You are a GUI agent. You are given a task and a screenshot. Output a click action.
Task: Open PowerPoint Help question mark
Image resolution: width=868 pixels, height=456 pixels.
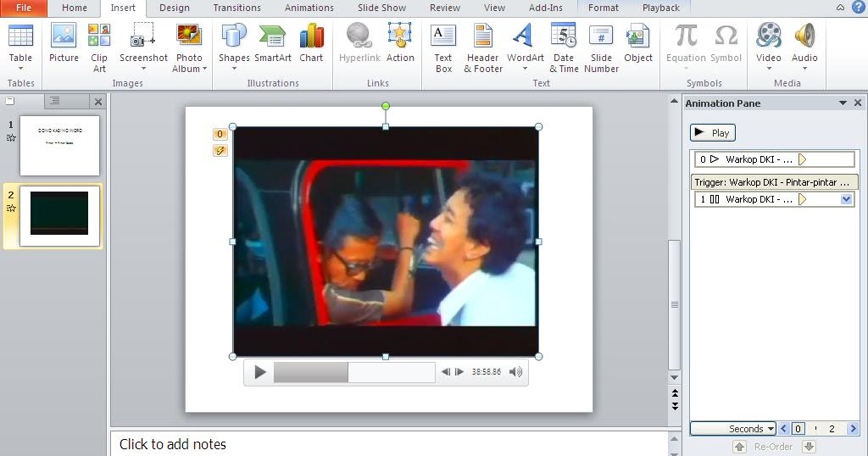point(859,7)
